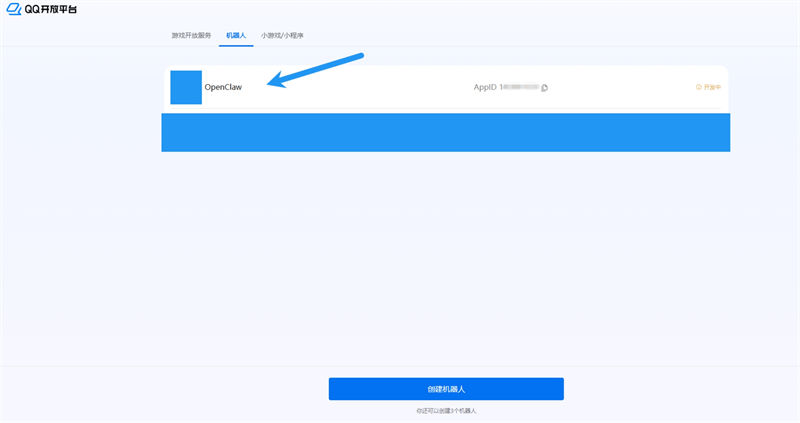
Task: Click the 开发中 status label
Action: tap(712, 87)
